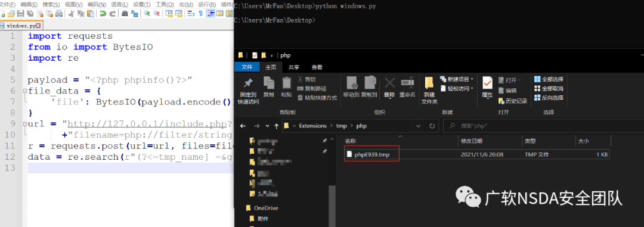
Task: Click the Open file icon in Notepad++ toolbar
Action: pos(11,14)
